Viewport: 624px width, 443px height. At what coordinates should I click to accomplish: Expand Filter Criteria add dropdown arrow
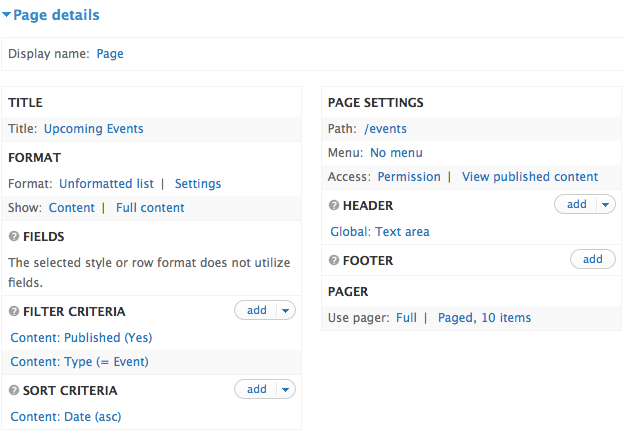coord(286,310)
